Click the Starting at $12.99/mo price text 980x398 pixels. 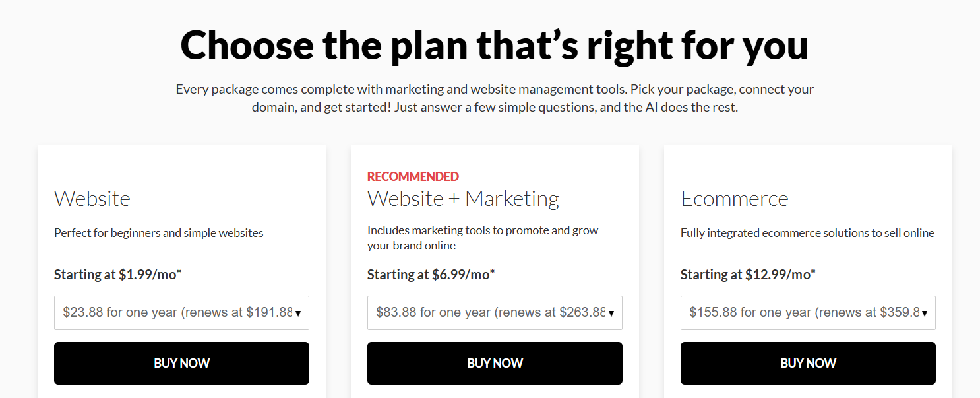pos(748,275)
